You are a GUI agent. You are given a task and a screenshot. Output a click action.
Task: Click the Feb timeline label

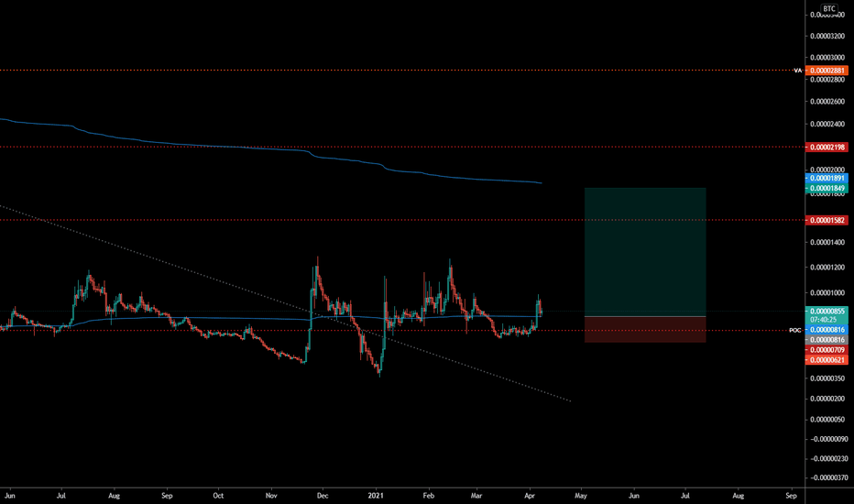click(x=429, y=496)
